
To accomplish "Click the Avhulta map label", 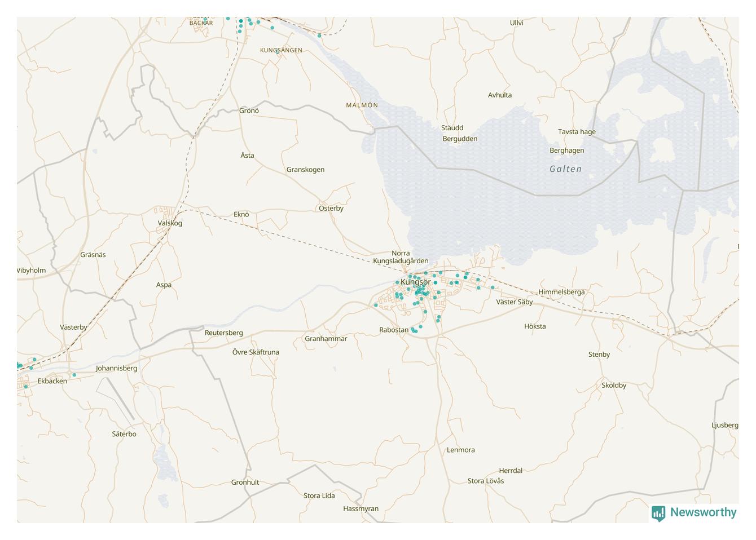I will [500, 95].
